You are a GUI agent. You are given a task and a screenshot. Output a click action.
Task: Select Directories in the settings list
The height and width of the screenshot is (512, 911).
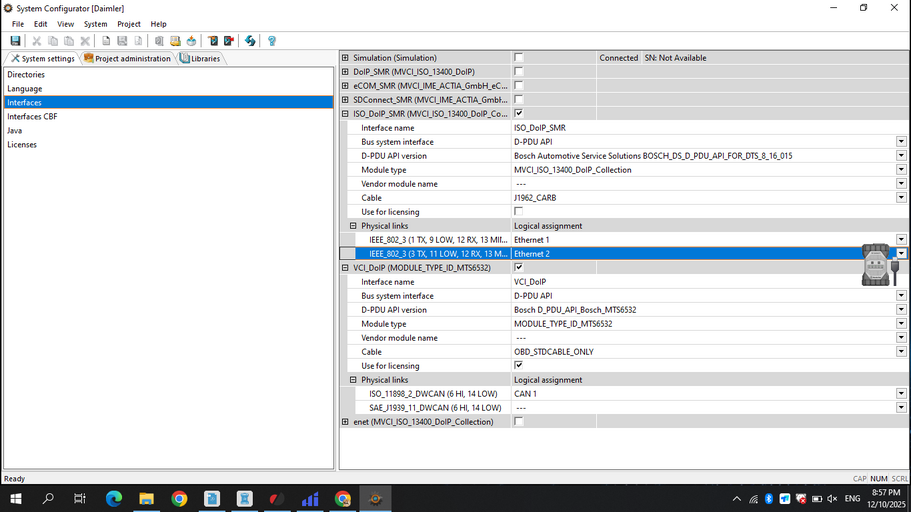coord(168,74)
